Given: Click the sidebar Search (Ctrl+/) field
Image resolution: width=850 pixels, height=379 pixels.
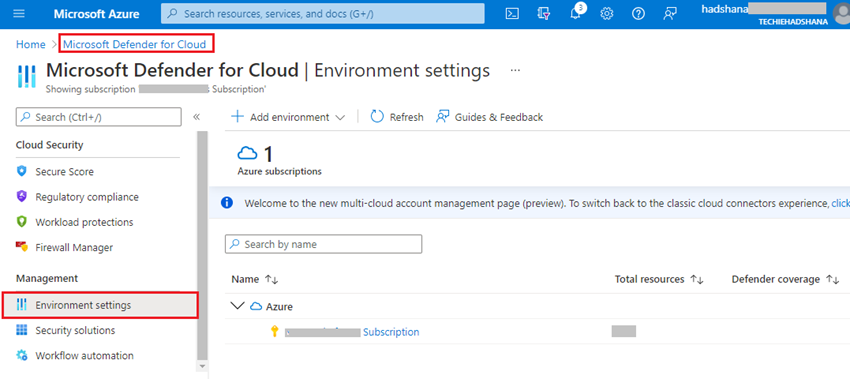Looking at the screenshot, I should [99, 117].
